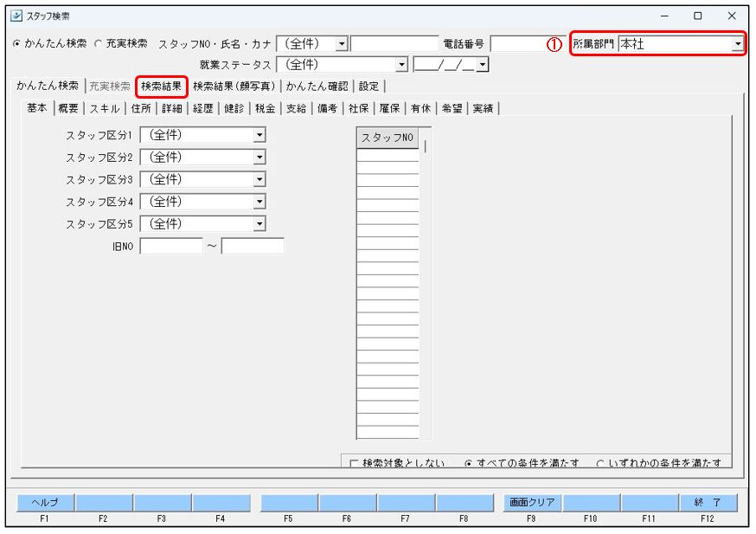Select the 概要 sub-tab

click(68, 108)
